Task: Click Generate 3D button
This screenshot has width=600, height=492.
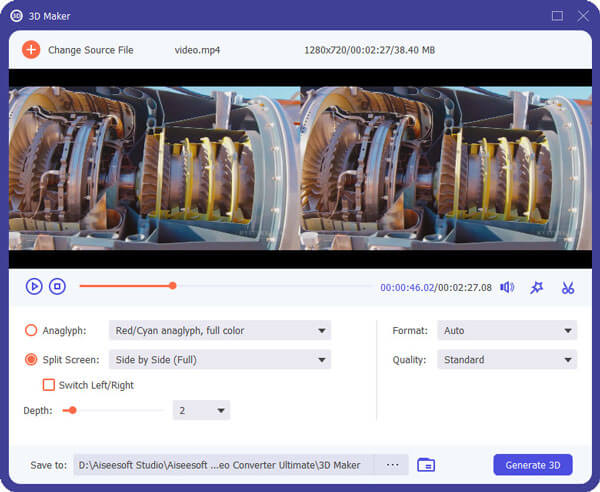Action: [533, 465]
